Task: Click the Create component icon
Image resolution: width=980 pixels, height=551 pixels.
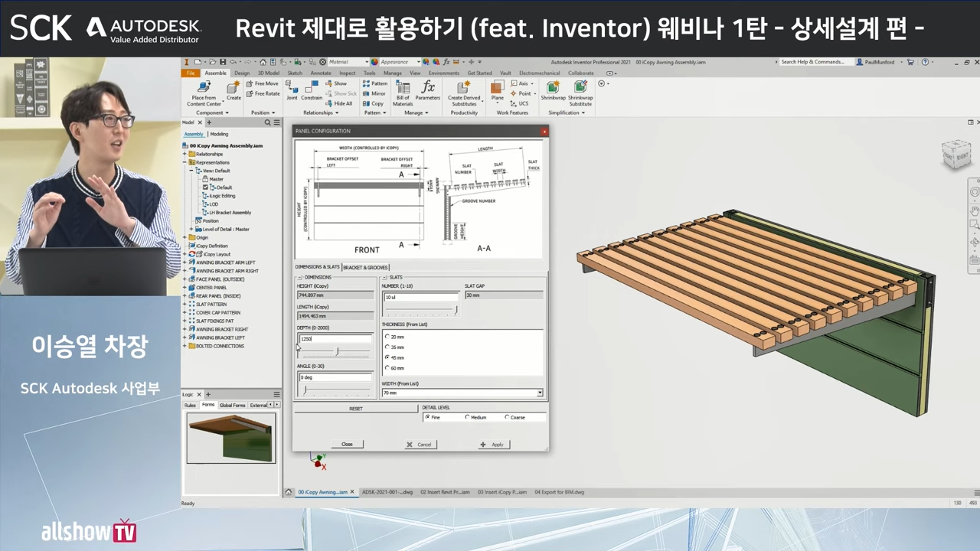Action: point(234,88)
